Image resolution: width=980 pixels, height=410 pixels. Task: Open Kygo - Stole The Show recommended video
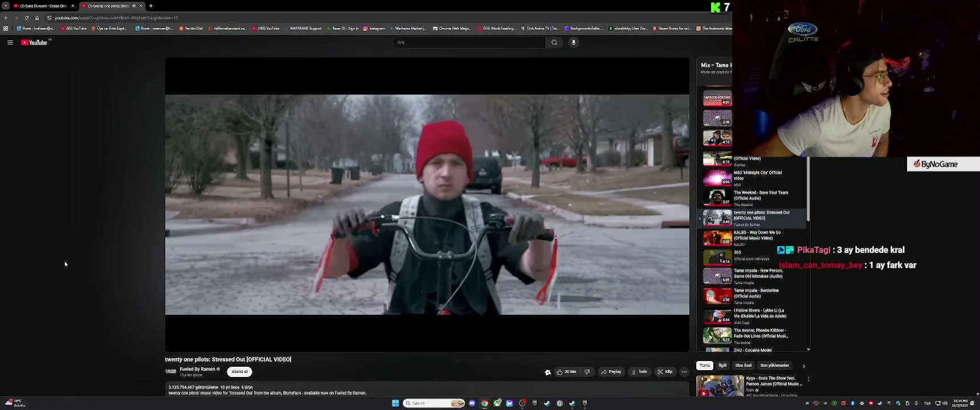click(x=750, y=386)
